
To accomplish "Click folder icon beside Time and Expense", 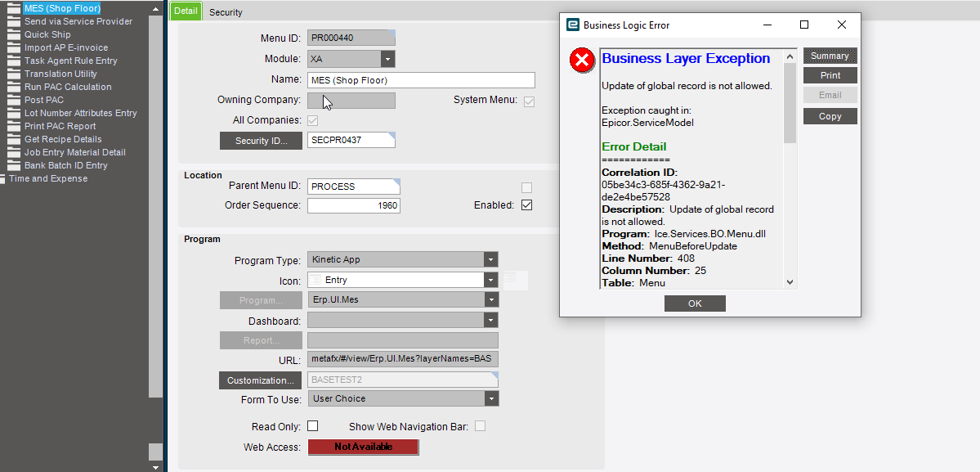I will (3, 179).
